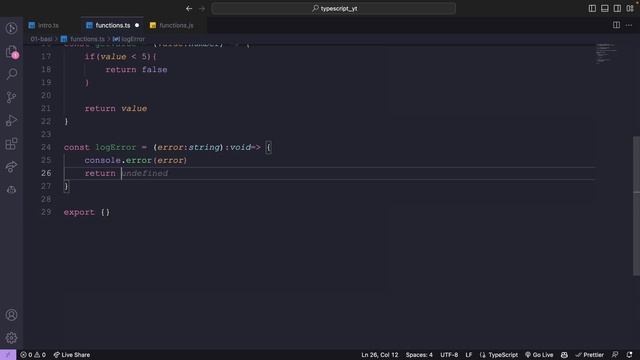Click the remote window indicator in status bar
This screenshot has height=360, width=640.
8,355
